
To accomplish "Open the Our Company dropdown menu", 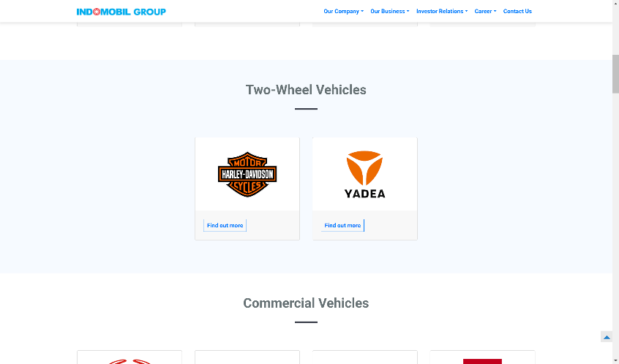I will (343, 11).
